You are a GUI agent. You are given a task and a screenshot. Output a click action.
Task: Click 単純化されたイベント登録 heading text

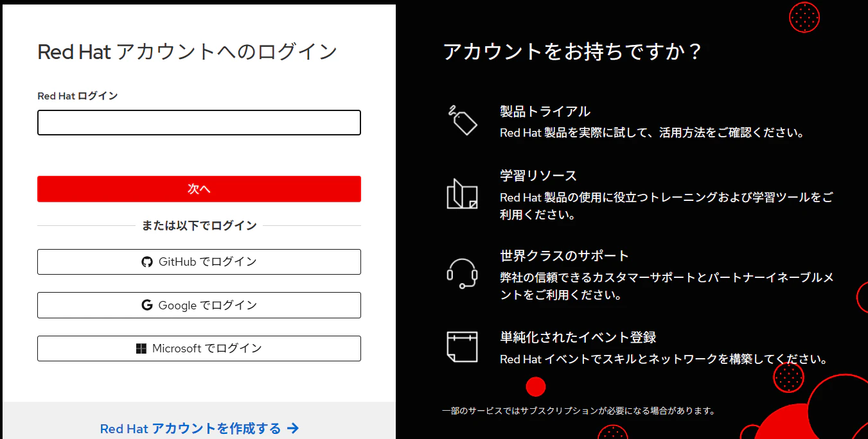578,338
